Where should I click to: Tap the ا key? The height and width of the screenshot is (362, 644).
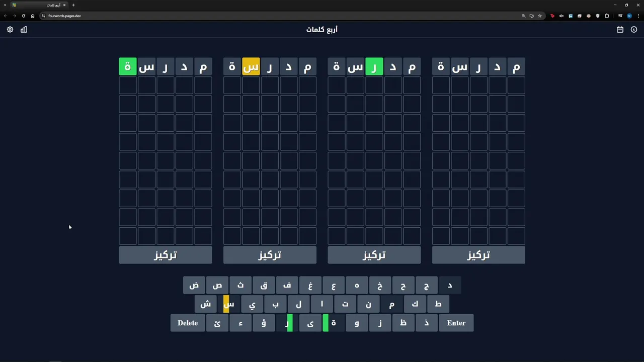point(322,304)
